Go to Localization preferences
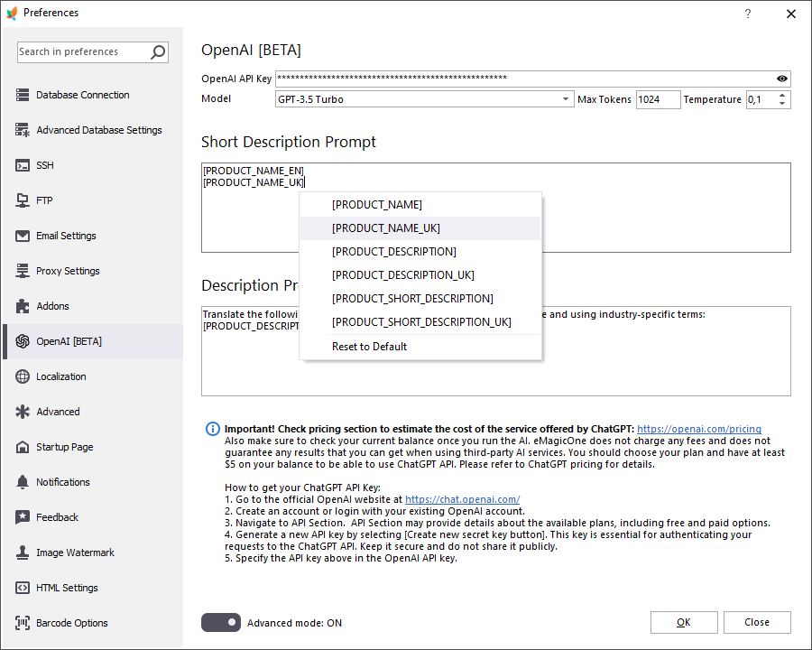Viewport: 812px width, 650px height. (93, 376)
